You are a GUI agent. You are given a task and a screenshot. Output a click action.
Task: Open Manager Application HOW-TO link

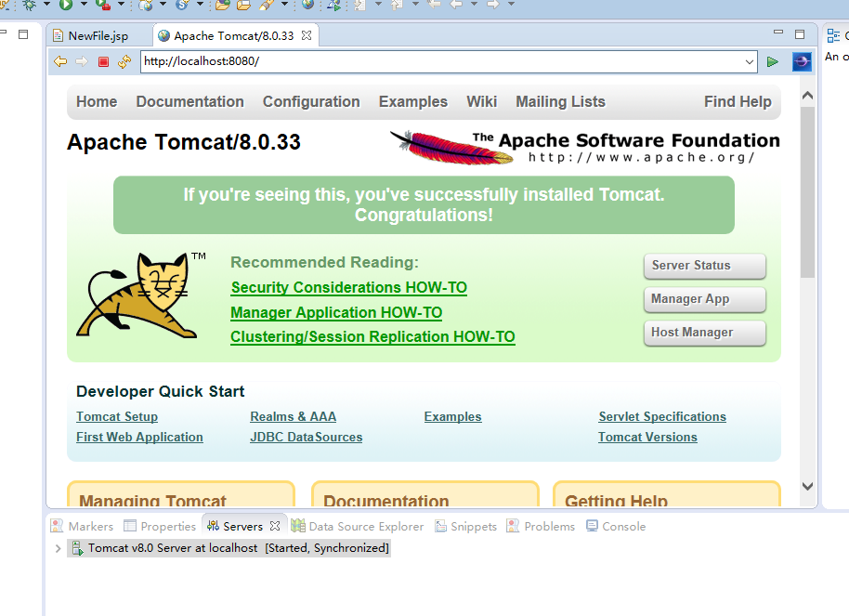336,312
